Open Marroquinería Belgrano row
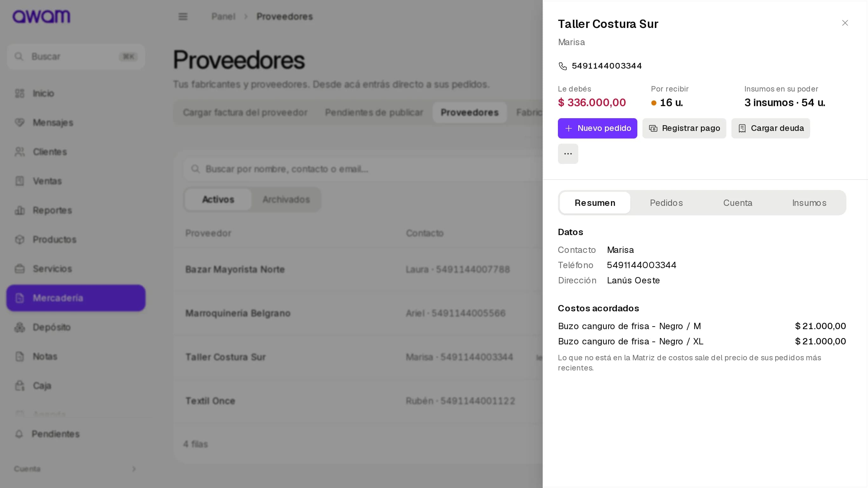The image size is (868, 488). click(358, 313)
